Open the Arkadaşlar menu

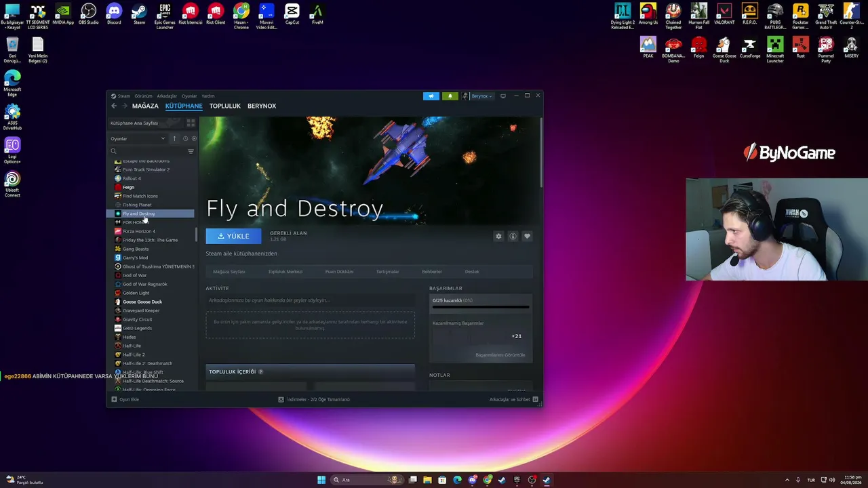167,96
